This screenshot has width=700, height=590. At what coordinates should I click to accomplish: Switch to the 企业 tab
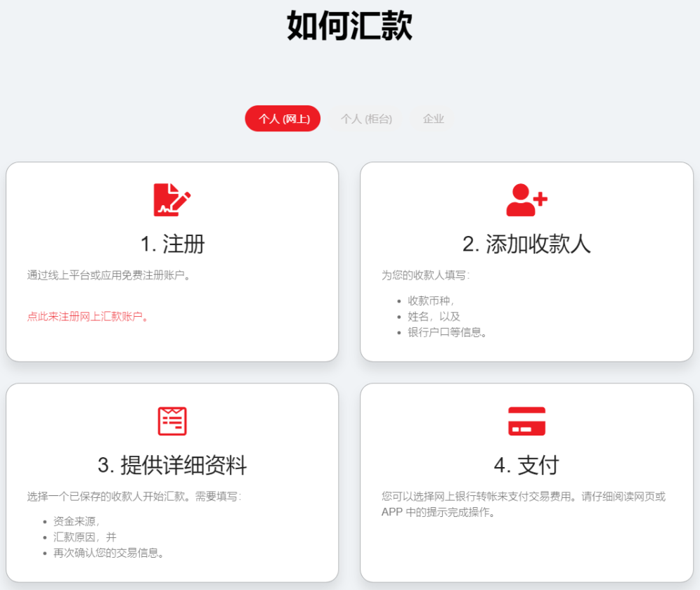(434, 119)
